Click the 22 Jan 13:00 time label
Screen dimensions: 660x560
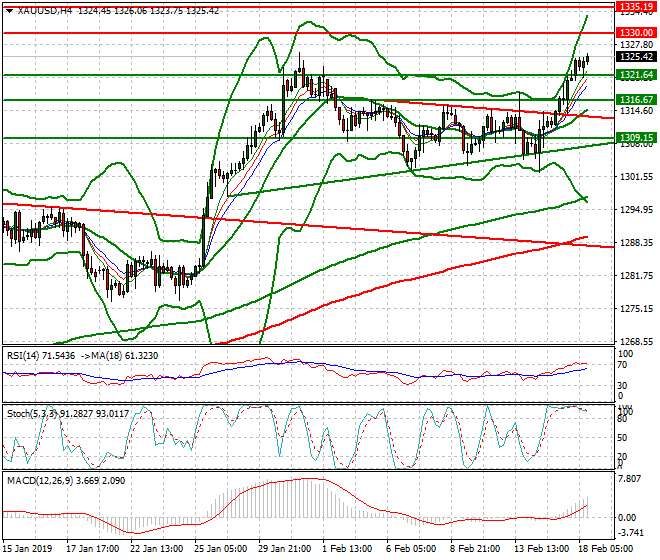157,549
